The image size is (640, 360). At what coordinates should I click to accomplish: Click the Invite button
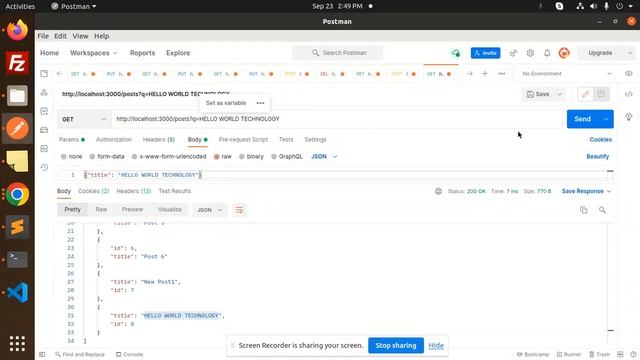point(485,53)
